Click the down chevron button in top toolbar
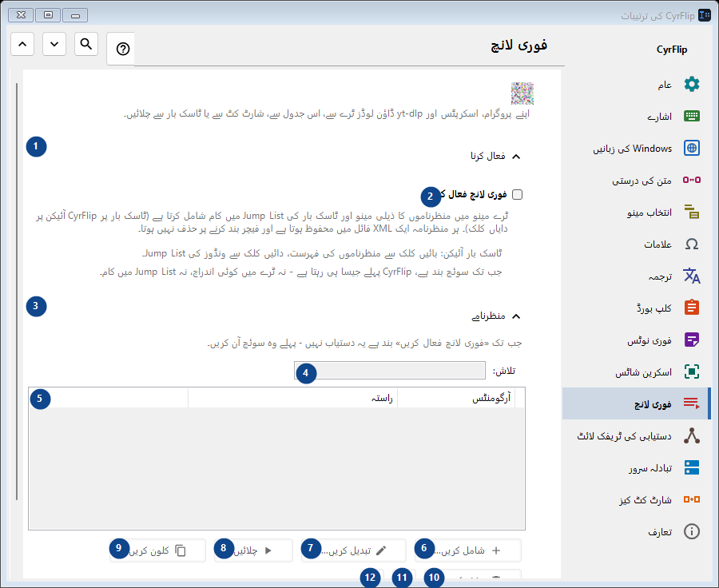The image size is (719, 588). tap(54, 44)
